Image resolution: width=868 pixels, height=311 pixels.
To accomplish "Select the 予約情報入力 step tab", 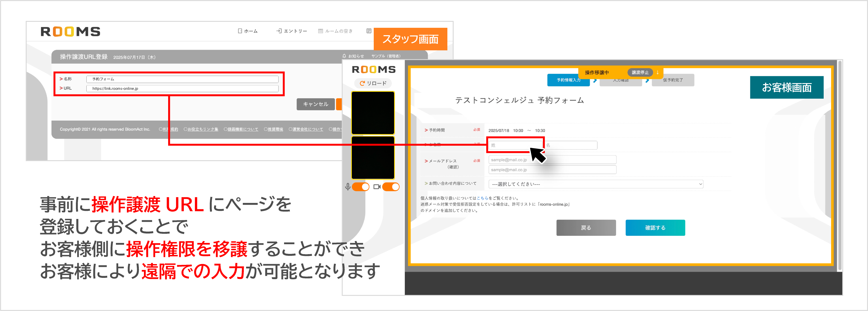I will point(568,80).
